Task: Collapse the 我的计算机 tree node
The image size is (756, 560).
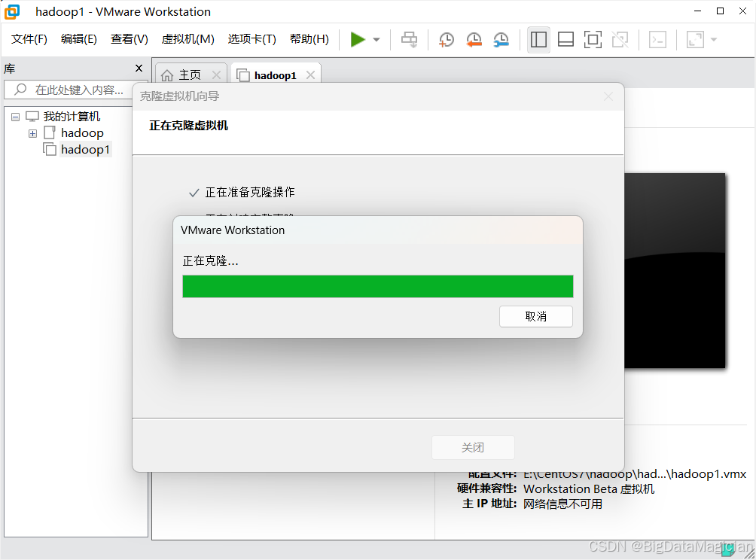Action: point(15,117)
